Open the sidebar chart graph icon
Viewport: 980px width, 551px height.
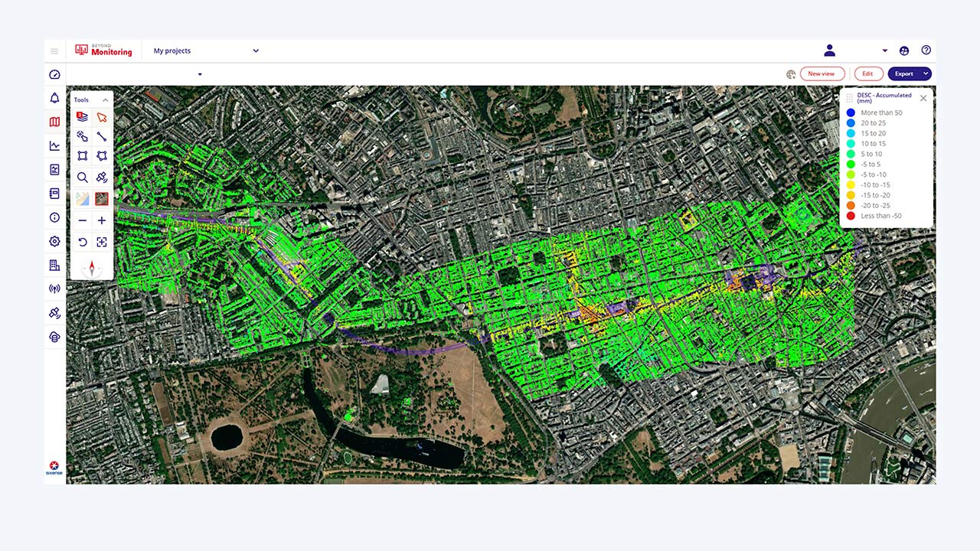pos(54,145)
